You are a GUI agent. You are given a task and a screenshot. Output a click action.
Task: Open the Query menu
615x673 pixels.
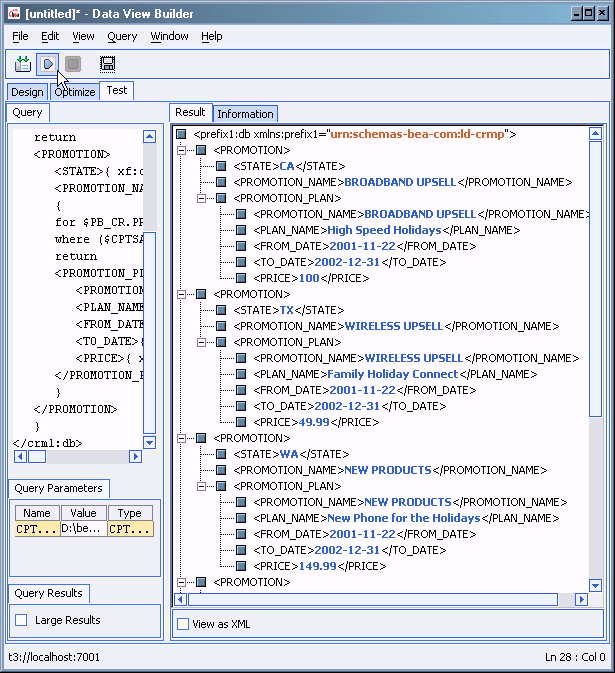click(122, 36)
